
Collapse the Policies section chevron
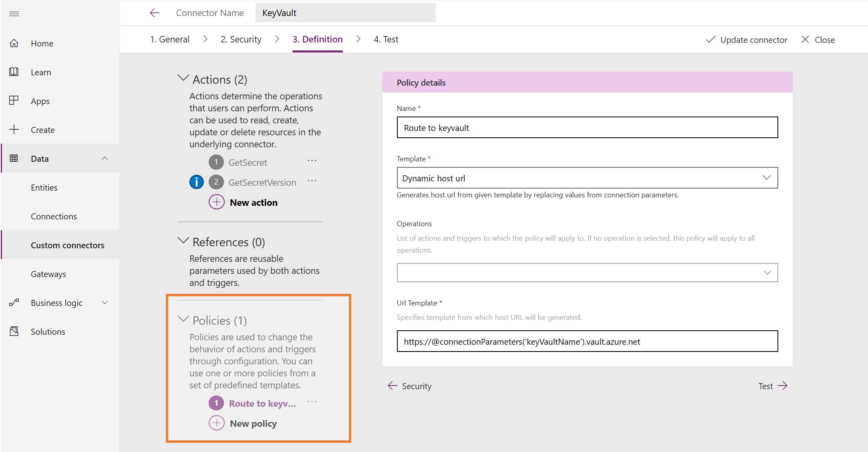pyautogui.click(x=183, y=319)
